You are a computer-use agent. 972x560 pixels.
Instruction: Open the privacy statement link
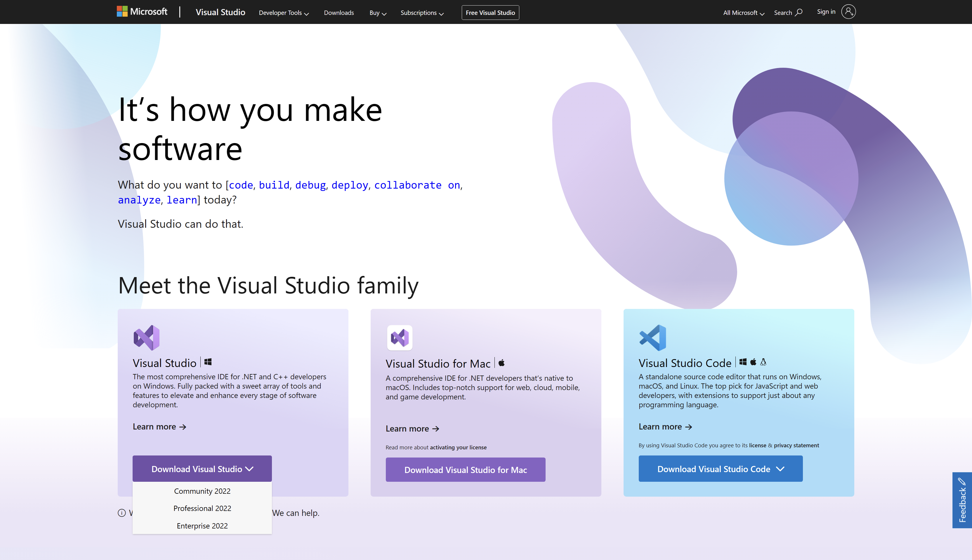(796, 445)
